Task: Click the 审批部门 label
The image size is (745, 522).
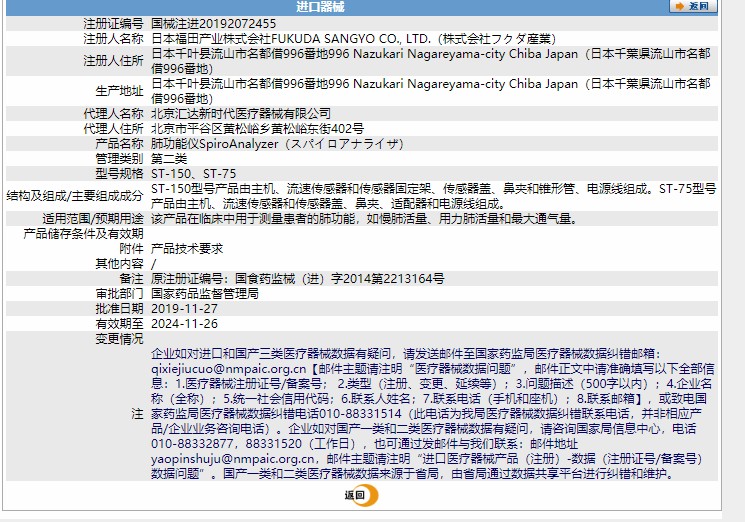Action: pyautogui.click(x=119, y=294)
